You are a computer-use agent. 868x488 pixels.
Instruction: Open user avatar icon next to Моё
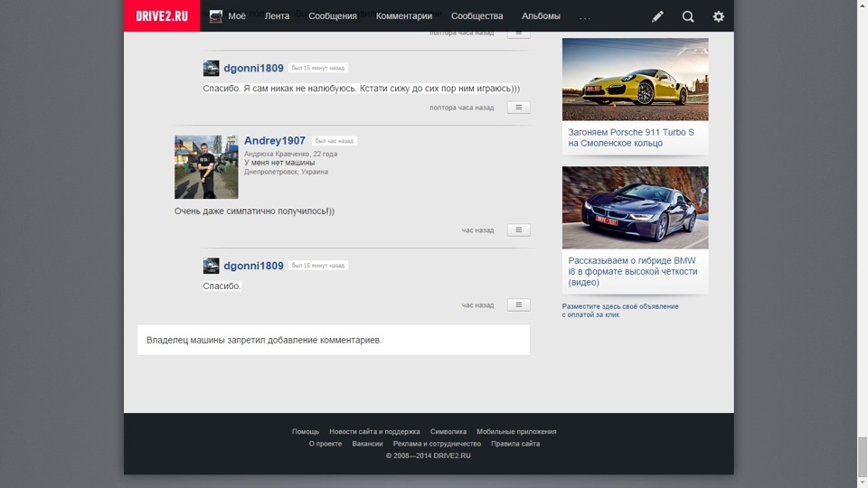(216, 16)
